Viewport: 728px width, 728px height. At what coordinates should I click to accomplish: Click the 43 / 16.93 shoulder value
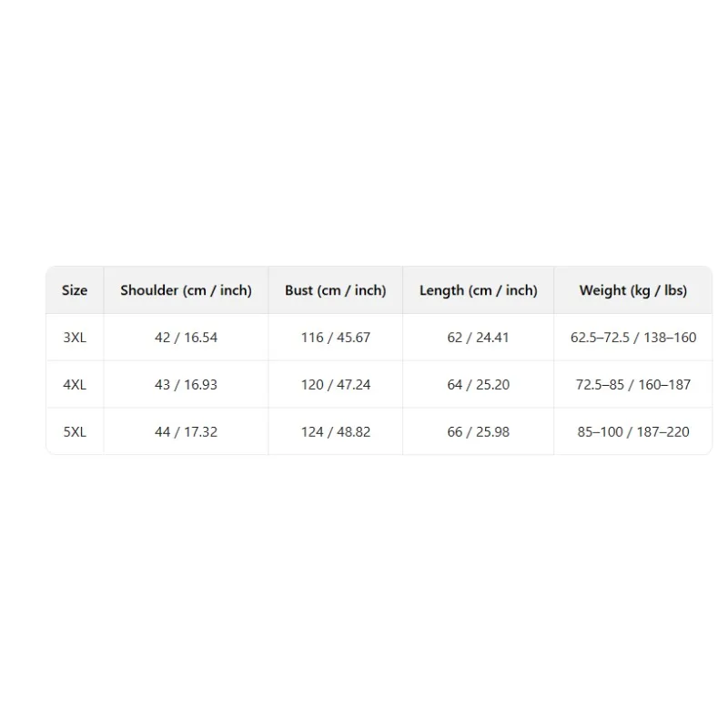pyautogui.click(x=187, y=384)
